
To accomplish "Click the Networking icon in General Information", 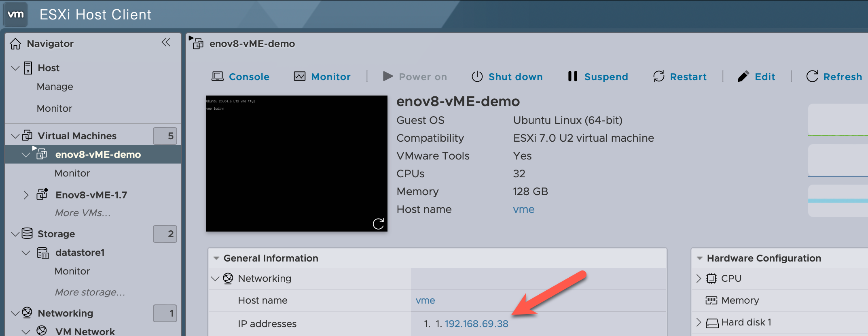I will [x=228, y=279].
